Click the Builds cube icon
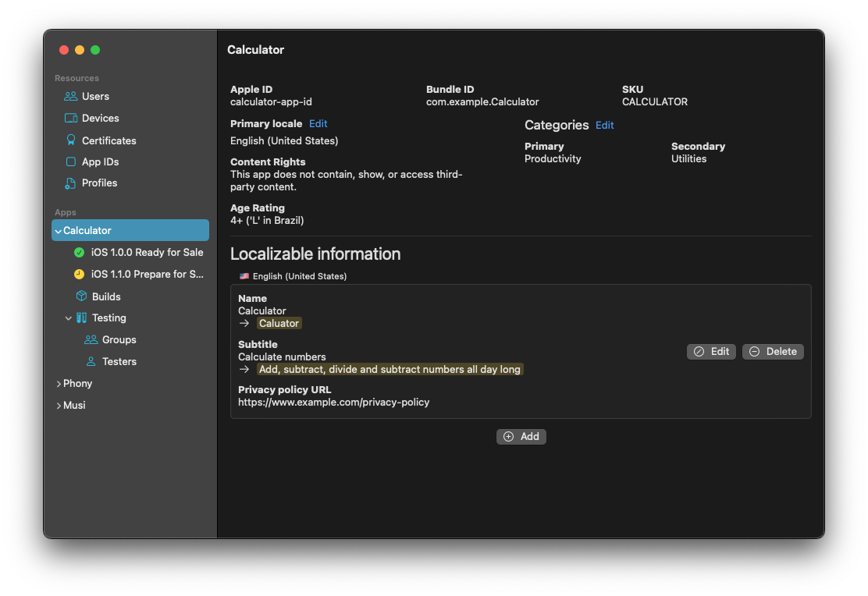This screenshot has height=596, width=868. coord(81,296)
